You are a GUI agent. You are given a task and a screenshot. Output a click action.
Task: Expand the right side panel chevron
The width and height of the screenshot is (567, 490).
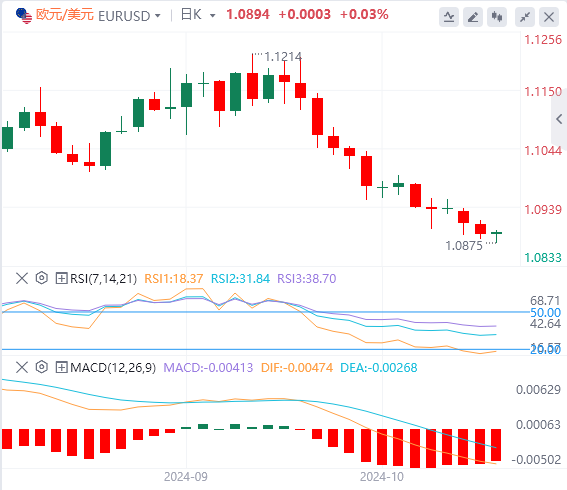[x=559, y=119]
